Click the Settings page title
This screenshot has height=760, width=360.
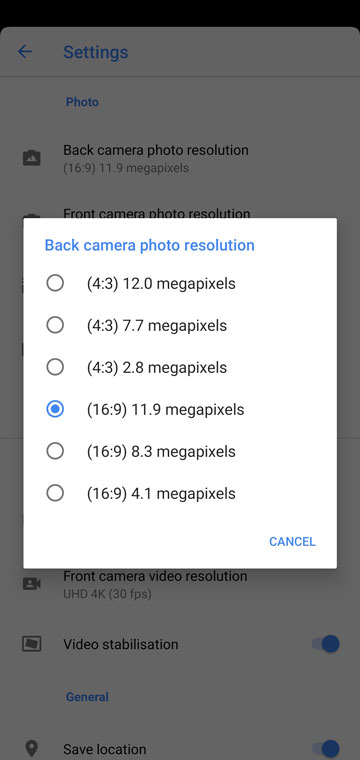click(x=95, y=52)
